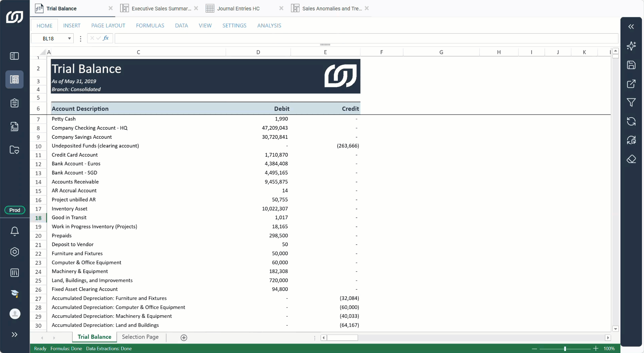Open the PAGE LAYOUT ribbon tab

[108, 26]
